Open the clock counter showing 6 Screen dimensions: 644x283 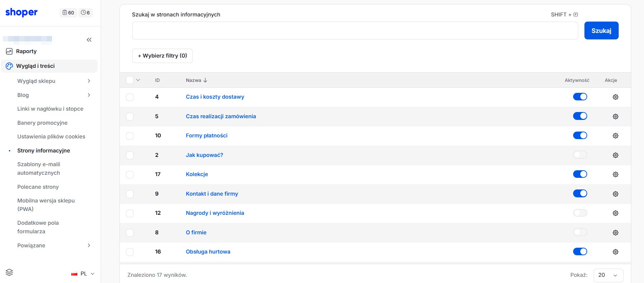[85, 13]
